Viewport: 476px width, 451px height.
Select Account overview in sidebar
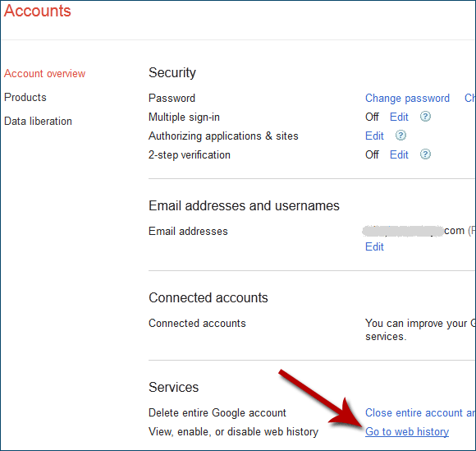coord(44,74)
